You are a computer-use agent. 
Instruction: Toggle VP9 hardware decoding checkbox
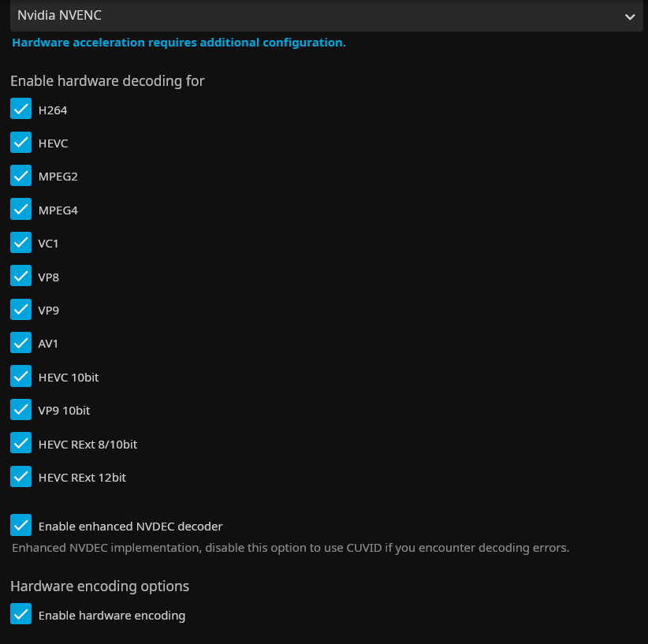pyautogui.click(x=21, y=310)
